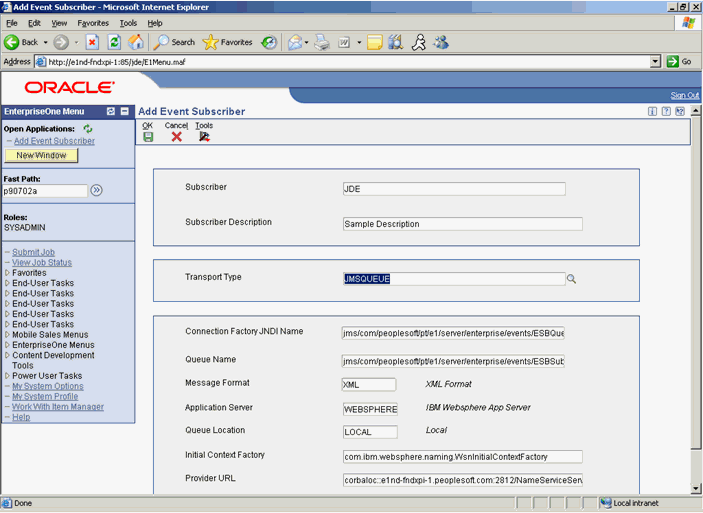Click the vertical scrollbar up arrow
703x513 pixels.
695,110
